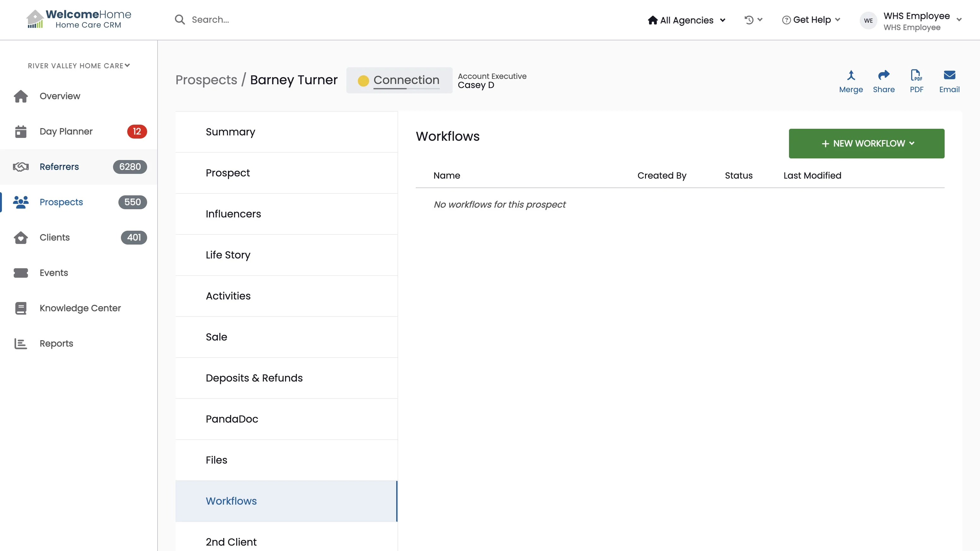
Task: Open the Get Help menu
Action: tap(811, 20)
